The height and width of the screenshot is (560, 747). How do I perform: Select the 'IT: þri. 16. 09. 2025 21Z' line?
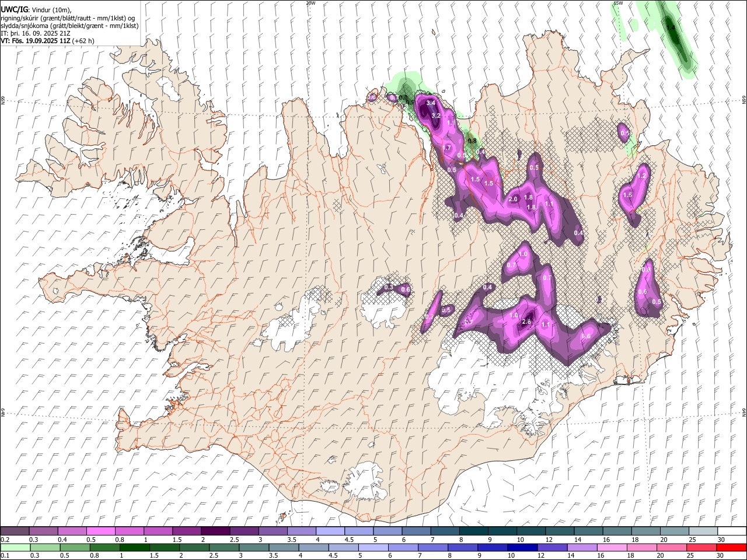pyautogui.click(x=36, y=33)
